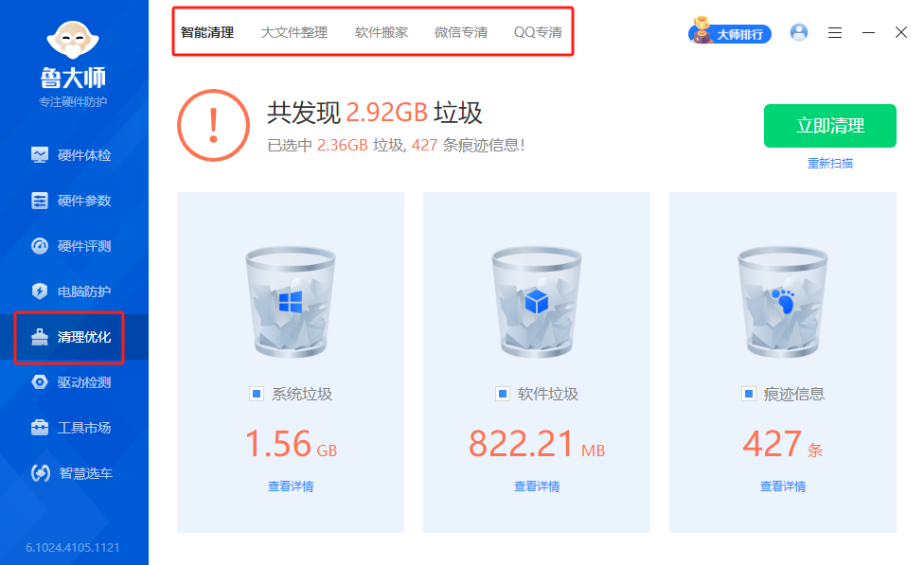Click the 重新扫描 link
The image size is (924, 565).
[829, 163]
